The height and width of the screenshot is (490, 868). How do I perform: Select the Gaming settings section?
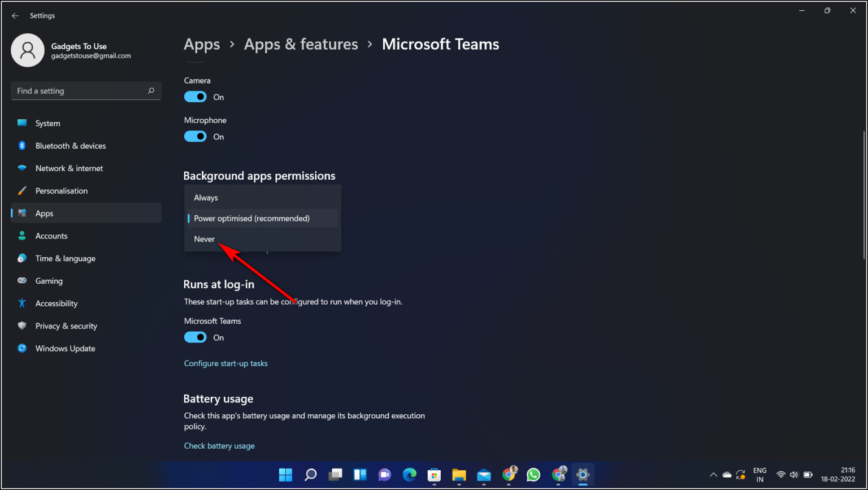click(x=49, y=280)
